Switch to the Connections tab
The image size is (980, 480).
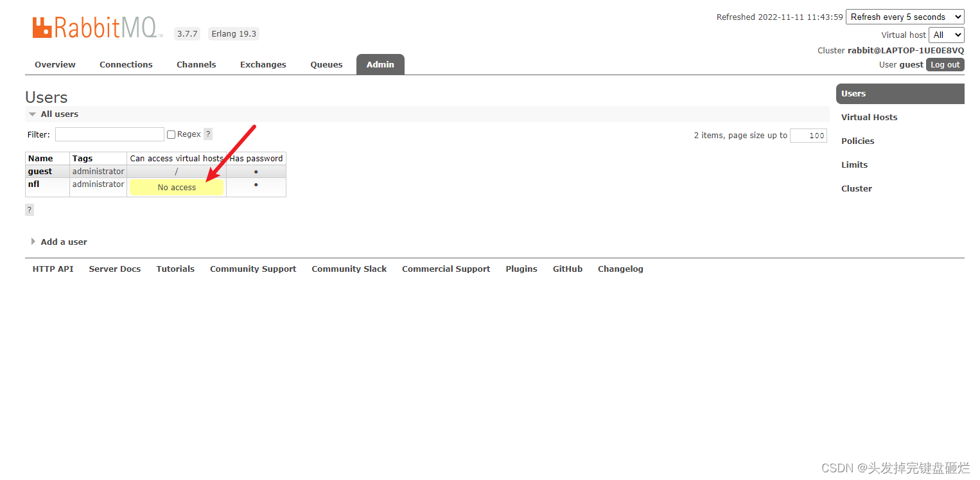126,64
